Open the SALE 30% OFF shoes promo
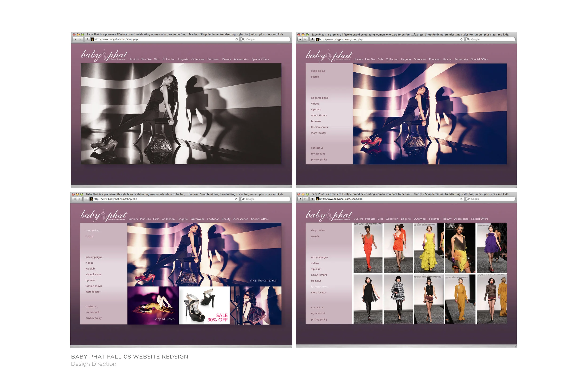The height and width of the screenshot is (392, 588). (x=204, y=305)
